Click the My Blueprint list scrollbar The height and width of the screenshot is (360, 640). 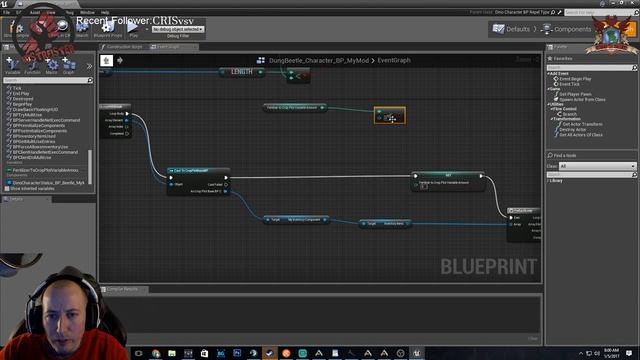click(90, 167)
